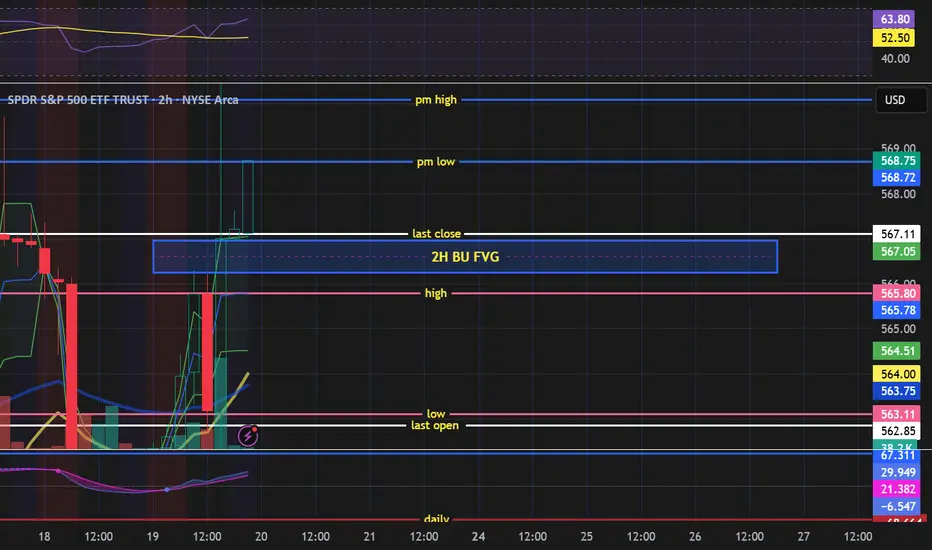Click date 26 on the time axis

(695, 536)
